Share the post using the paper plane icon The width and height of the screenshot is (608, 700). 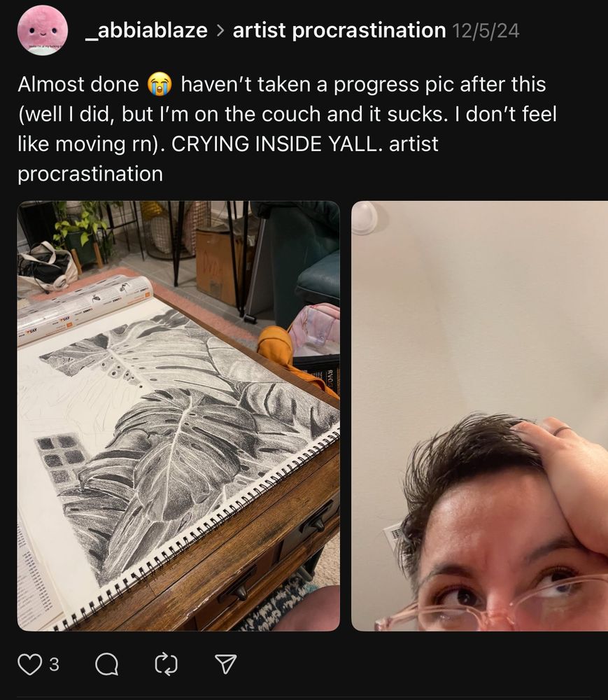coord(224,662)
